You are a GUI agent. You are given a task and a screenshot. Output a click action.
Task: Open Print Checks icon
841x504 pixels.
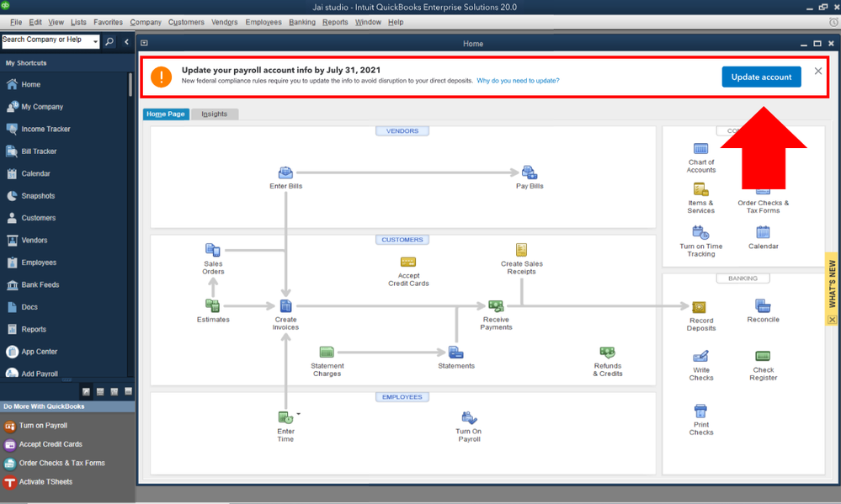point(700,411)
